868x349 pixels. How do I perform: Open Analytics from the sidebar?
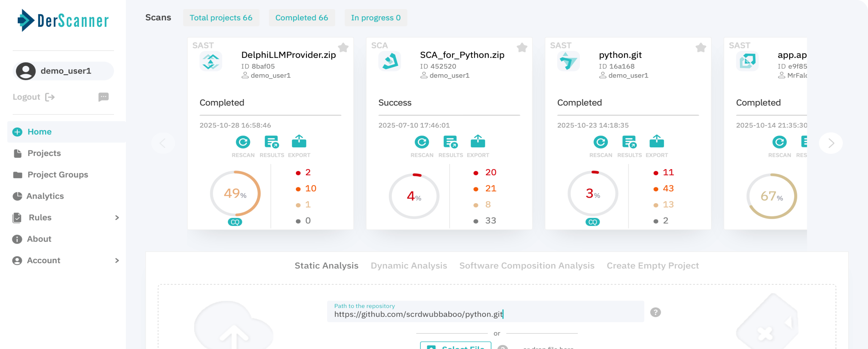pyautogui.click(x=45, y=196)
